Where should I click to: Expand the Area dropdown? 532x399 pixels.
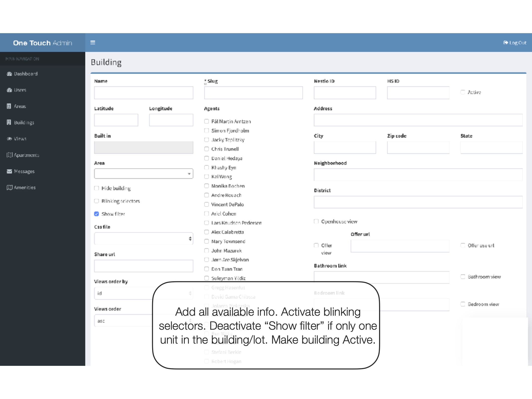coord(143,174)
